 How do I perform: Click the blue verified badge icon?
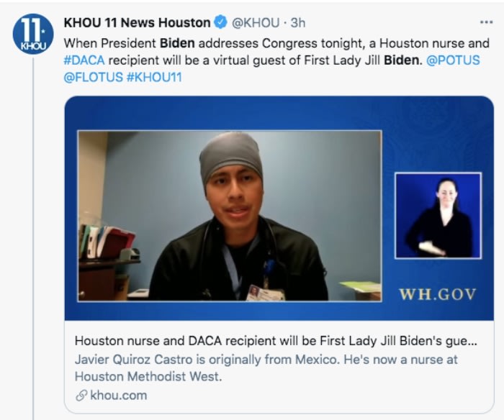pos(220,22)
